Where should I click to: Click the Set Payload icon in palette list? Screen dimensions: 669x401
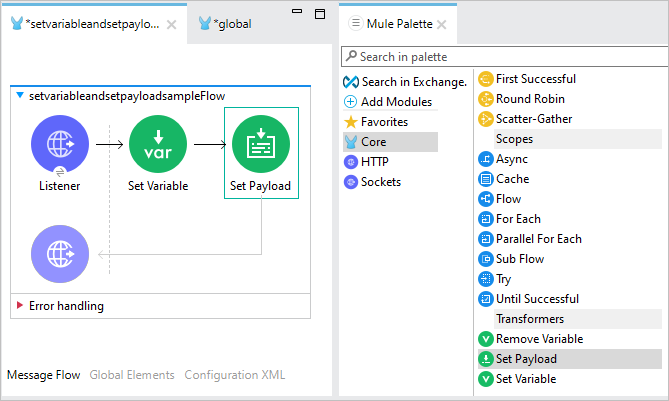(x=486, y=359)
